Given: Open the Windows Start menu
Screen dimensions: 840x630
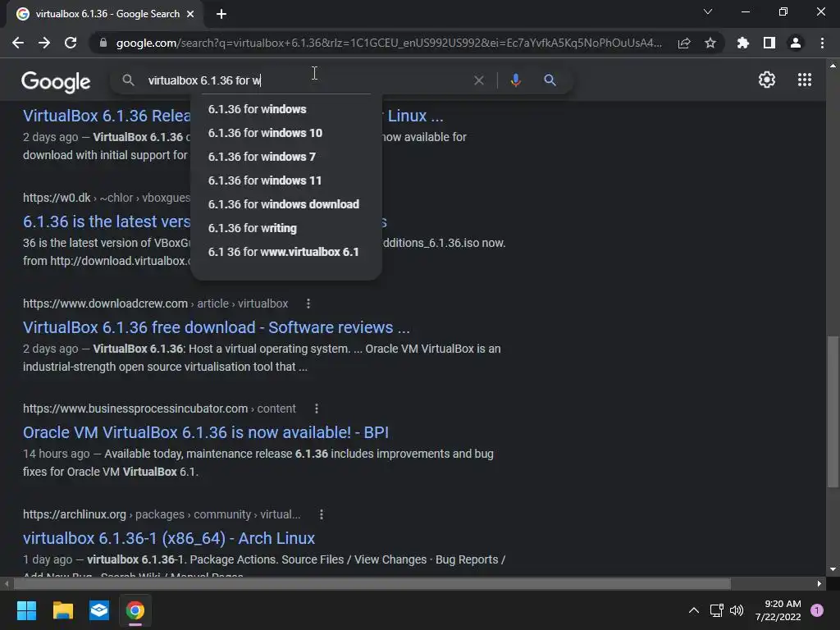Looking at the screenshot, I should pyautogui.click(x=26, y=610).
